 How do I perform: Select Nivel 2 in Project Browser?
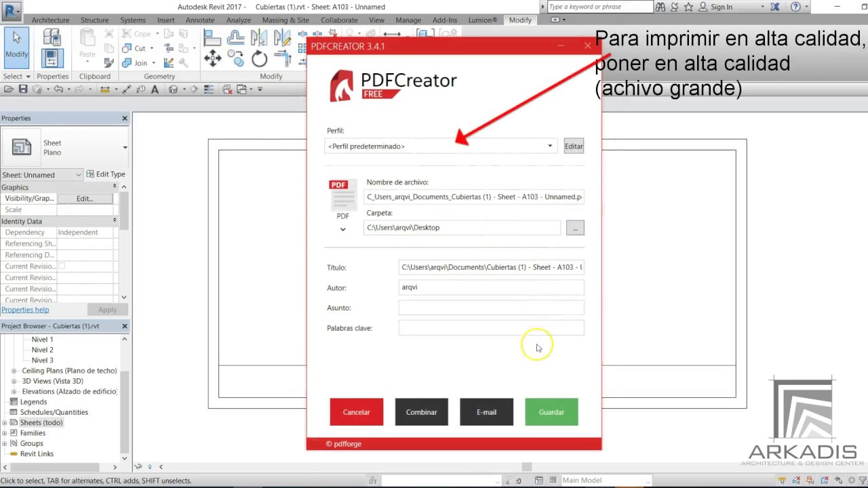click(42, 350)
